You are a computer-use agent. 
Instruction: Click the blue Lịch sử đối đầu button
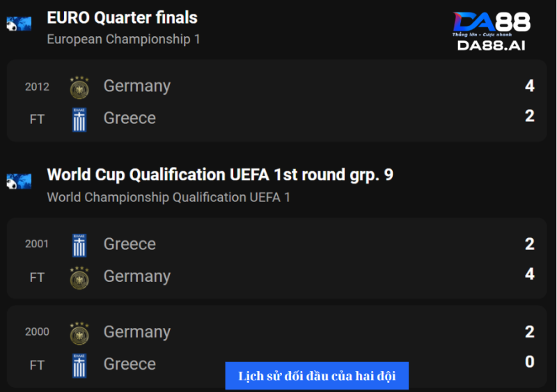coord(317,376)
